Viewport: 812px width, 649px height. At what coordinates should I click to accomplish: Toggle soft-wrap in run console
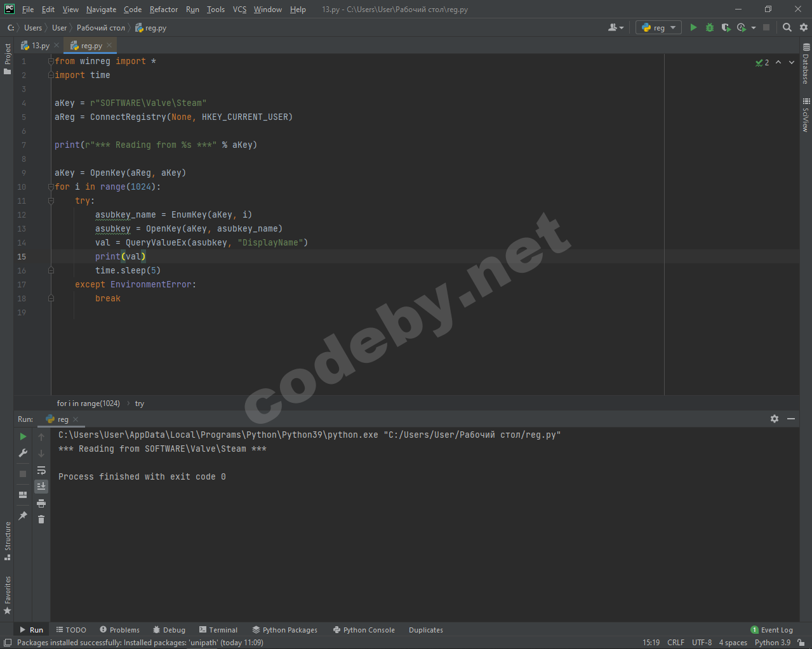tap(41, 470)
